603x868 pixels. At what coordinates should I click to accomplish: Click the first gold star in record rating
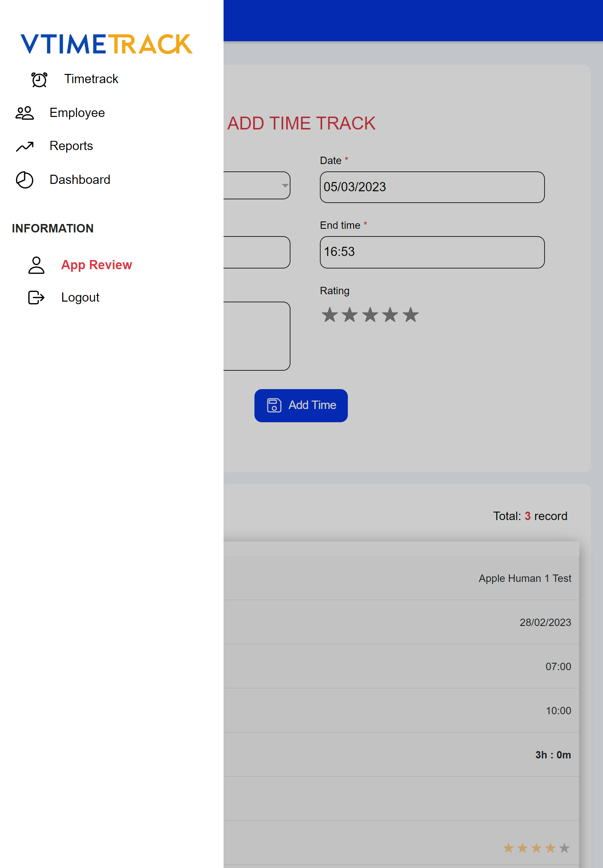point(509,848)
